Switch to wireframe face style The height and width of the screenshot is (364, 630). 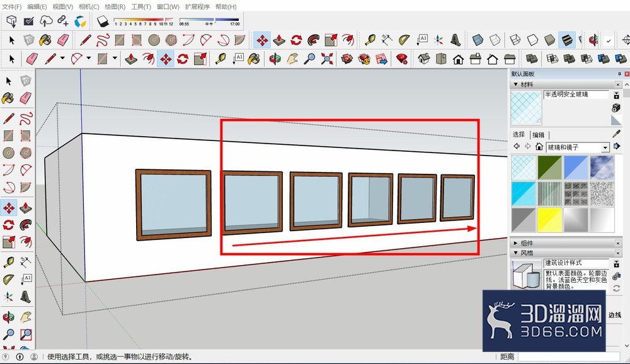(x=515, y=40)
